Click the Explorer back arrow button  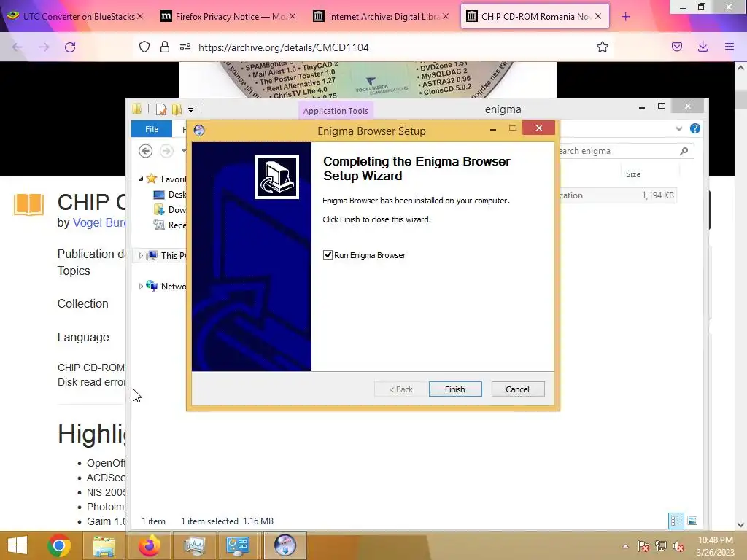(145, 151)
